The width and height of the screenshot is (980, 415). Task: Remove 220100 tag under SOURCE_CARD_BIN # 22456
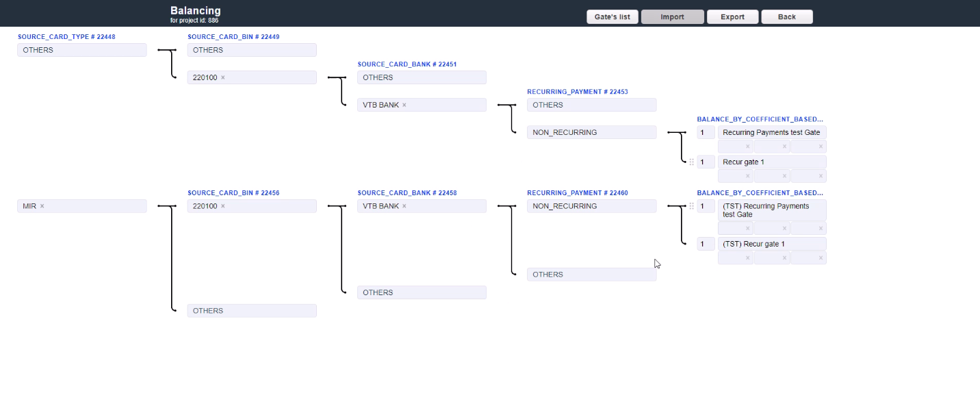[222, 206]
